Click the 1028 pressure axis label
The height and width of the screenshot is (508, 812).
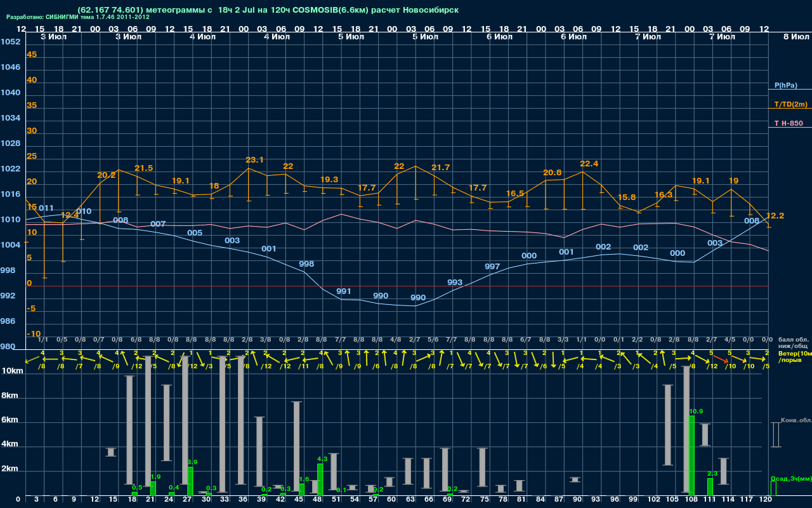point(10,144)
